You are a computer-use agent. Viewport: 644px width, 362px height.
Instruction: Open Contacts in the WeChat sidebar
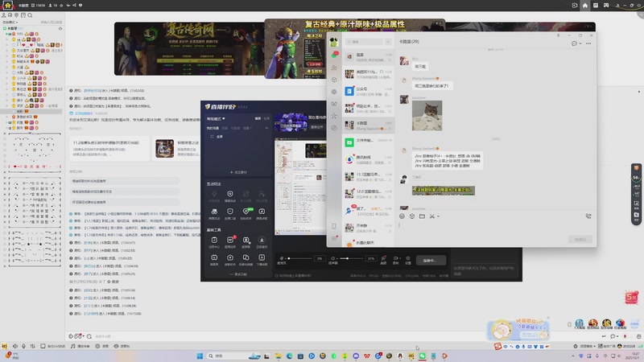(x=334, y=68)
